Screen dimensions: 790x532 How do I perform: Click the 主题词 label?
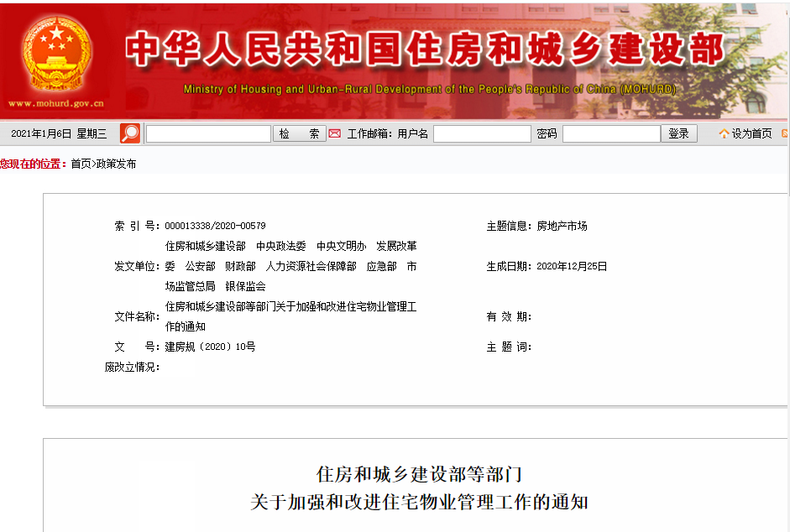click(x=509, y=347)
